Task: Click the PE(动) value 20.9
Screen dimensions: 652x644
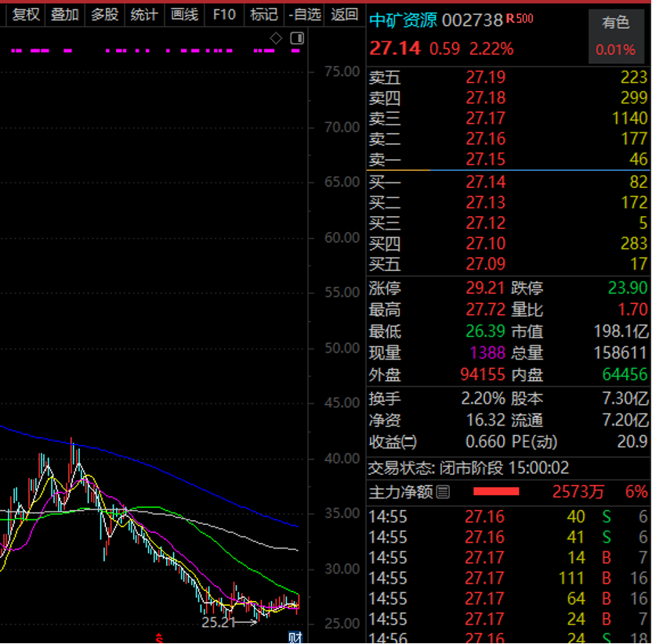Action: [632, 442]
